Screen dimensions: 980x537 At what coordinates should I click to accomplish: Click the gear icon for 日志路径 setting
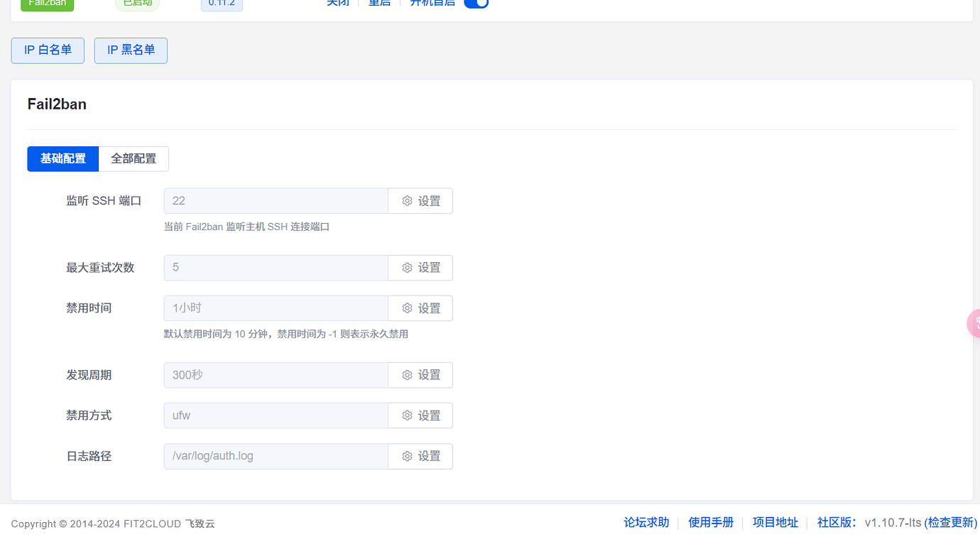406,456
